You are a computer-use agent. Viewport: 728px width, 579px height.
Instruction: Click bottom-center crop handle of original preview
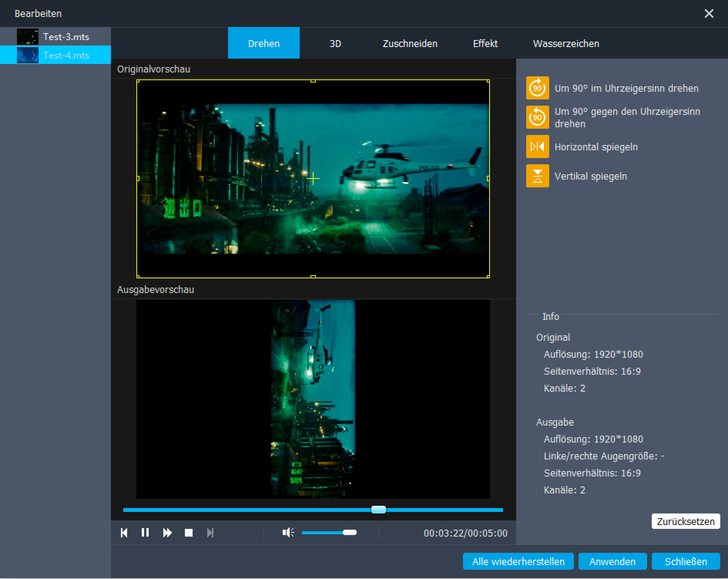313,276
